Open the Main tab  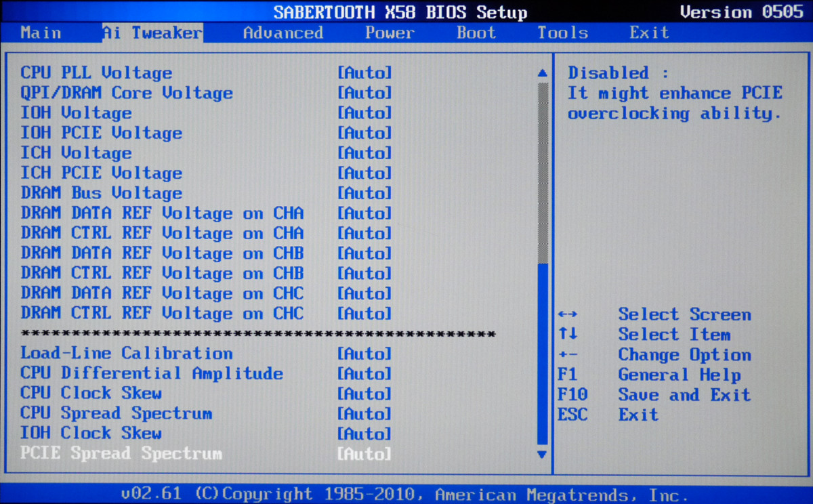click(41, 33)
